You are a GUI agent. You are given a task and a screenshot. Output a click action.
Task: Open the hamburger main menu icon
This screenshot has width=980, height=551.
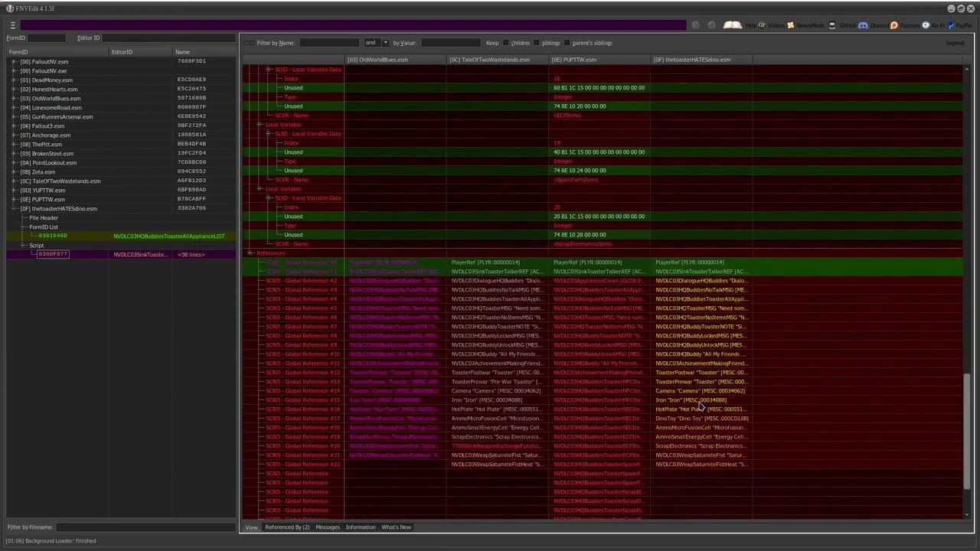[12, 25]
